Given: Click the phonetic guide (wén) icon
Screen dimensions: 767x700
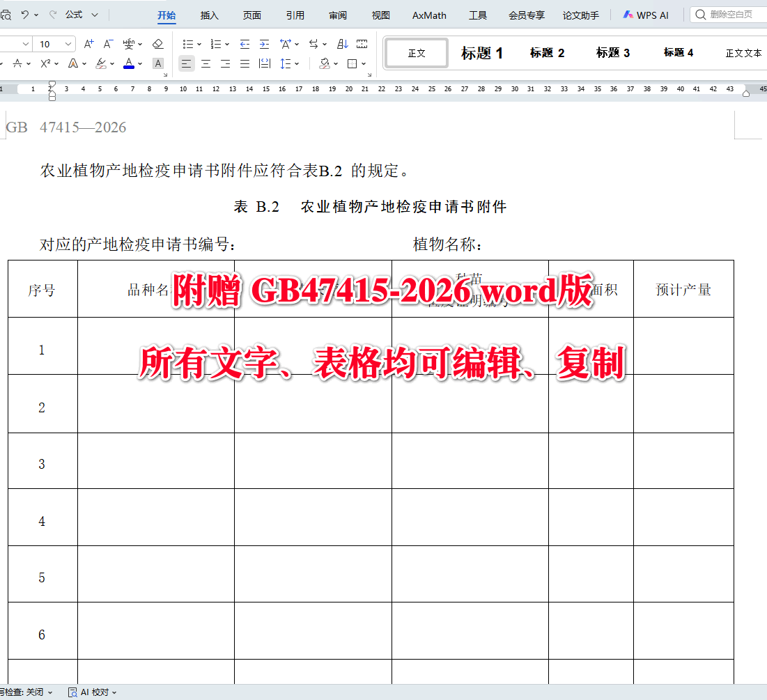Looking at the screenshot, I should 128,44.
